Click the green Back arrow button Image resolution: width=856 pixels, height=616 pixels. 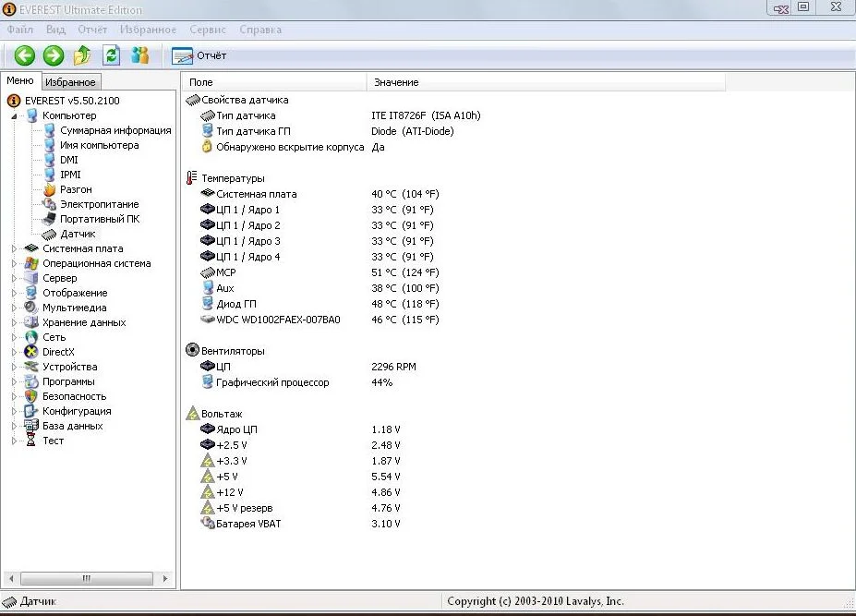tap(24, 55)
